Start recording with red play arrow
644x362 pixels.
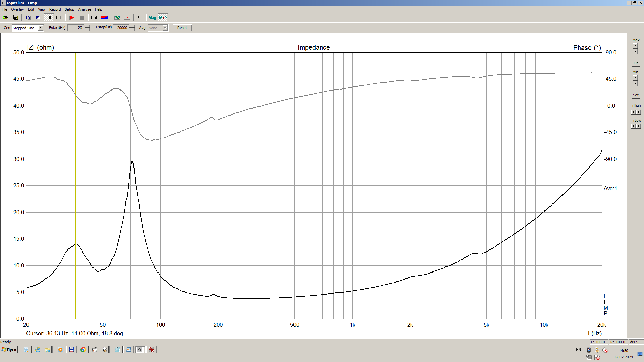click(x=71, y=18)
